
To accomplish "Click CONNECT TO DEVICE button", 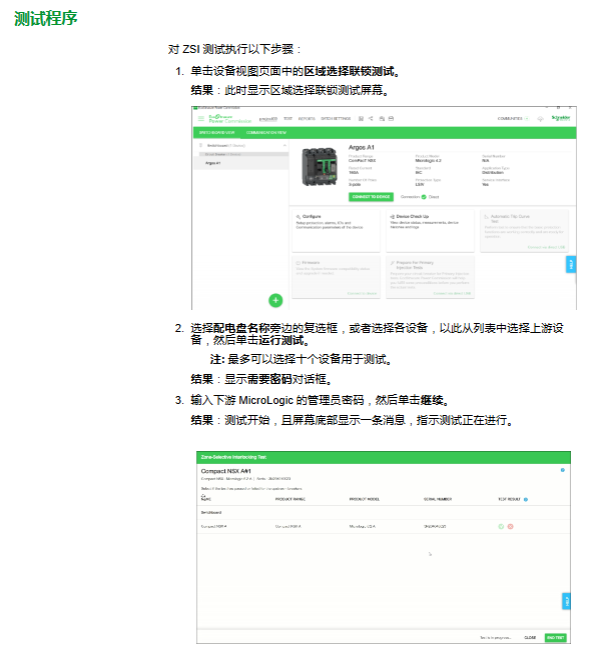I will pyautogui.click(x=371, y=197).
